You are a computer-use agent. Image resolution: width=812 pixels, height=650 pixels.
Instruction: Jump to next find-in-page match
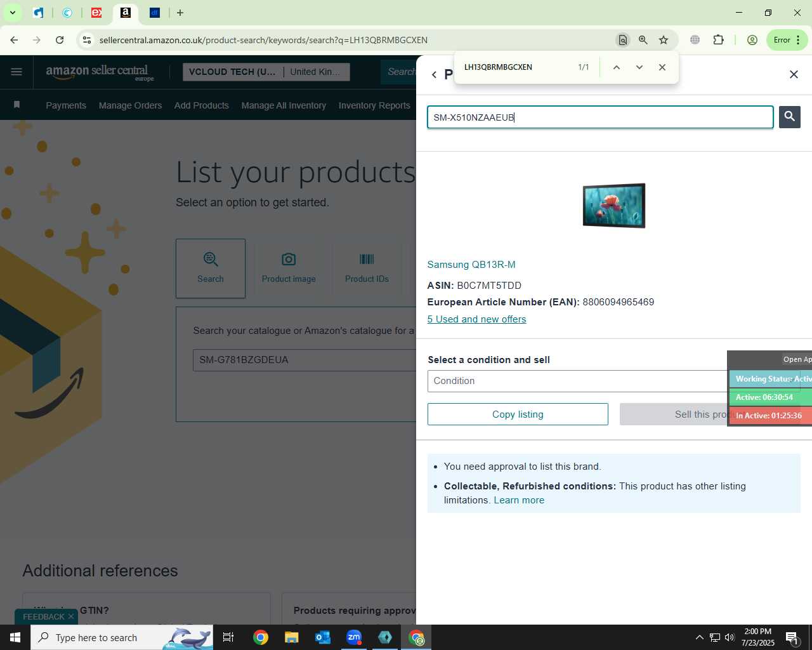click(x=639, y=67)
